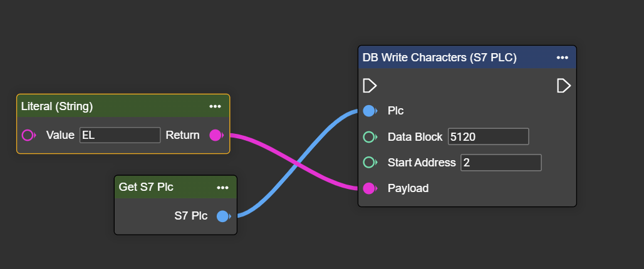644x269 pixels.
Task: Click the blue Plc input pin
Action: coord(369,111)
